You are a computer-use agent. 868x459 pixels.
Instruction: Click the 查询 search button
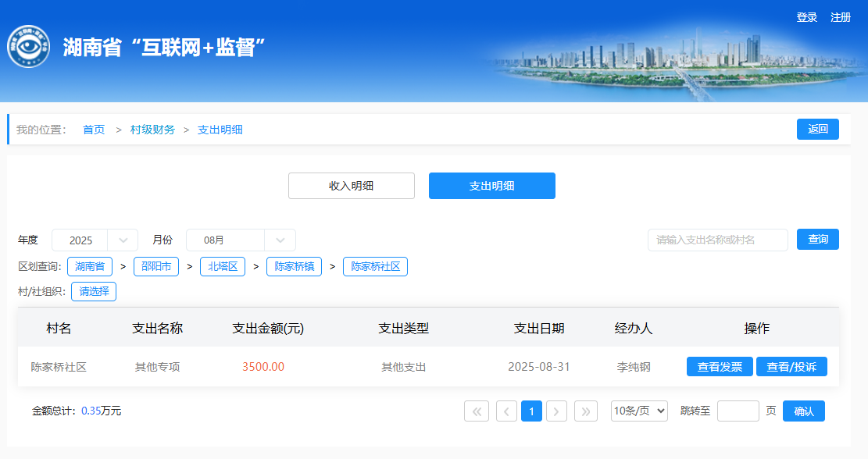click(x=817, y=240)
